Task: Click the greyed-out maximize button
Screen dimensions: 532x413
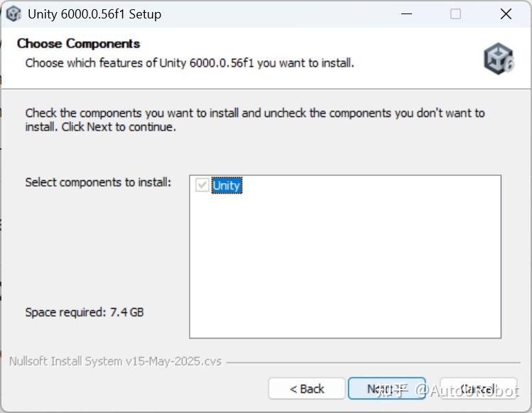Action: [455, 14]
